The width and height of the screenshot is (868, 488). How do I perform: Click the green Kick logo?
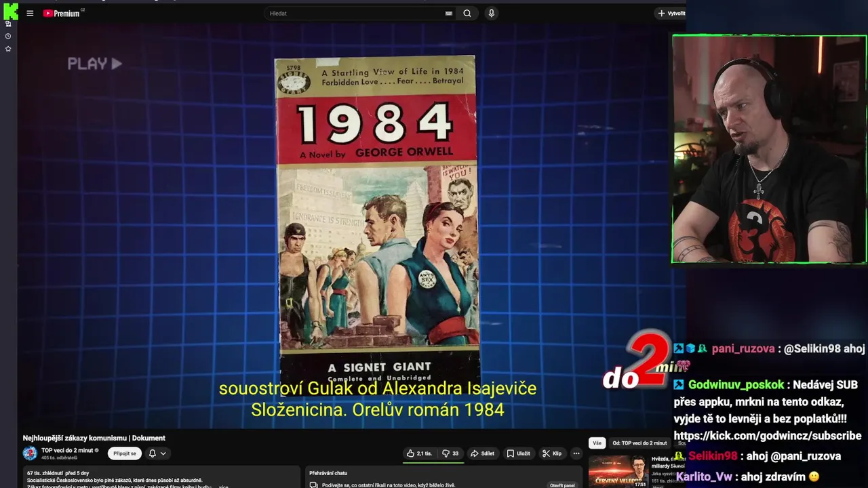pos(10,10)
